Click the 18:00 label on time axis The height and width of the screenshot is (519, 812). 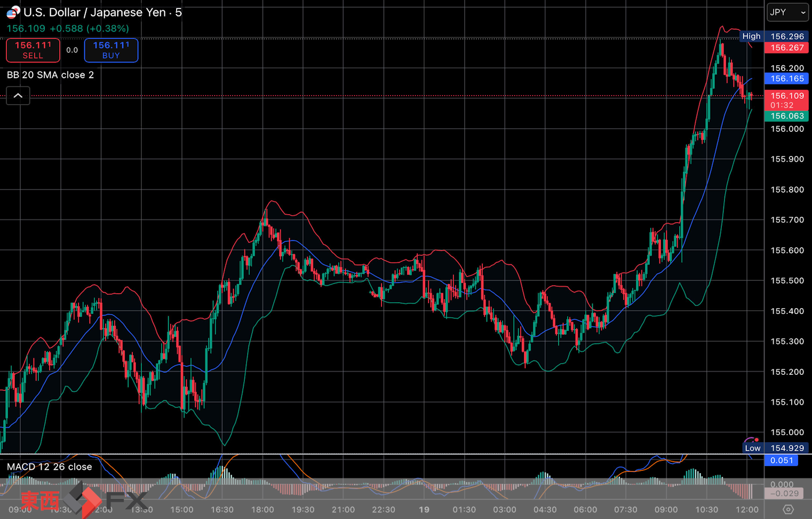[262, 509]
